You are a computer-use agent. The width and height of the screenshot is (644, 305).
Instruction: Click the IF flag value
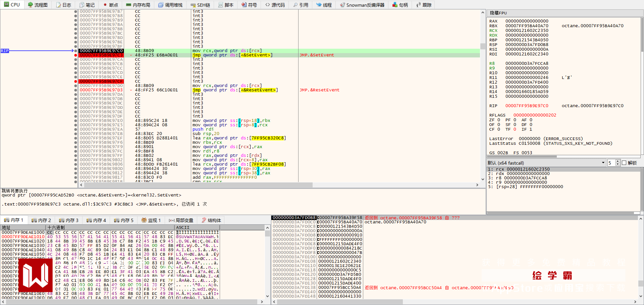pyautogui.click(x=531, y=129)
